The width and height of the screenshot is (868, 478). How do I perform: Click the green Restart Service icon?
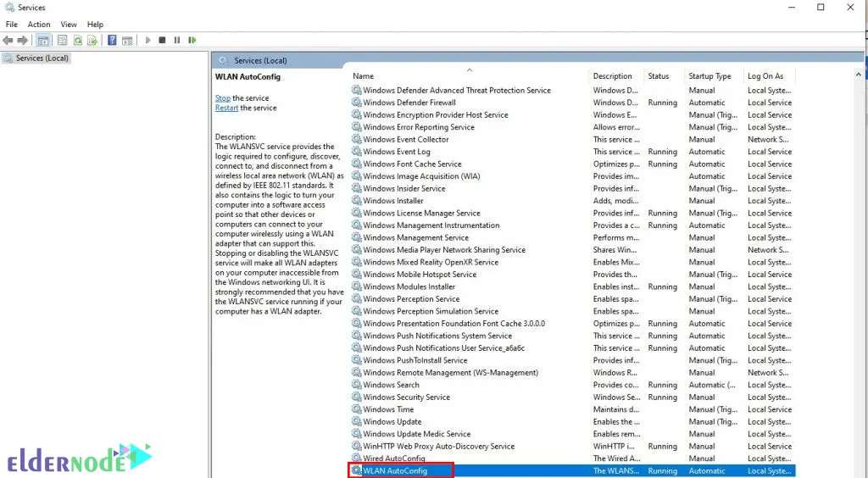(192, 41)
